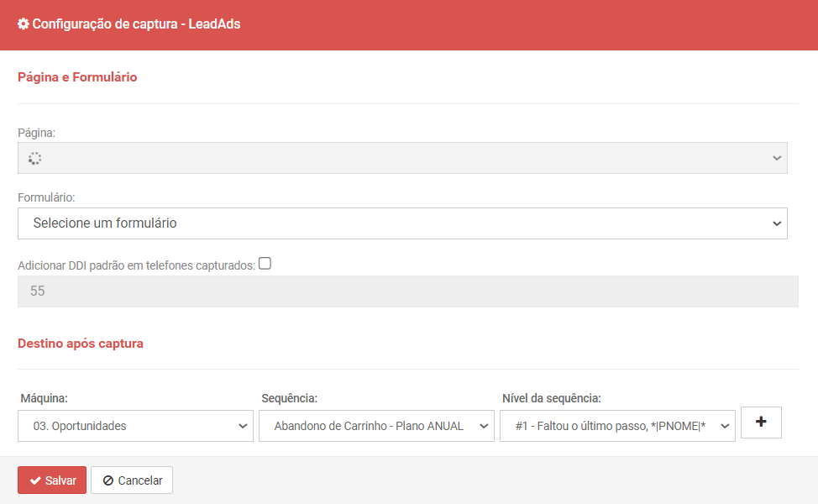The width and height of the screenshot is (818, 504).
Task: Click the 'Página e Formulário' section heading
Action: 77,77
